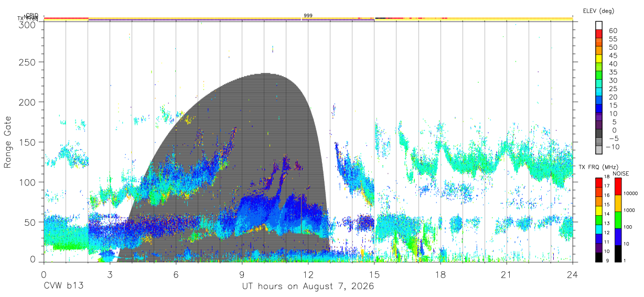Click the 50 tick on Range Gate axis
This screenshot has width=644, height=297.
pos(30,222)
